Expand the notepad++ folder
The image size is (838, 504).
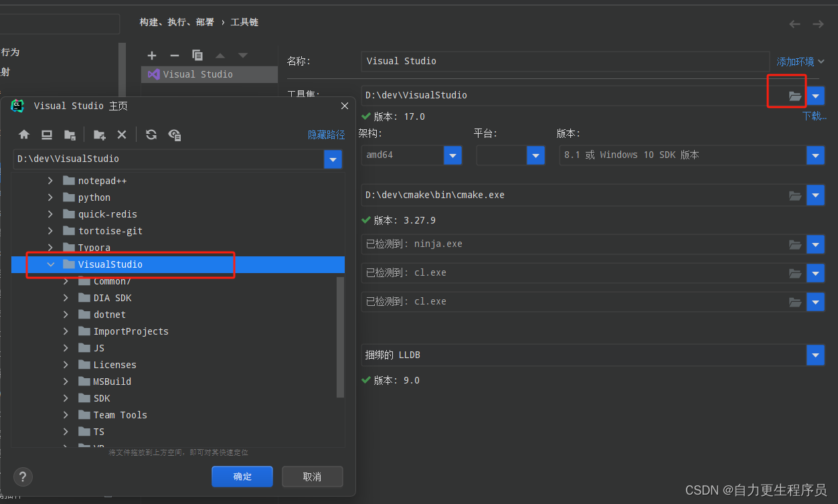click(50, 181)
